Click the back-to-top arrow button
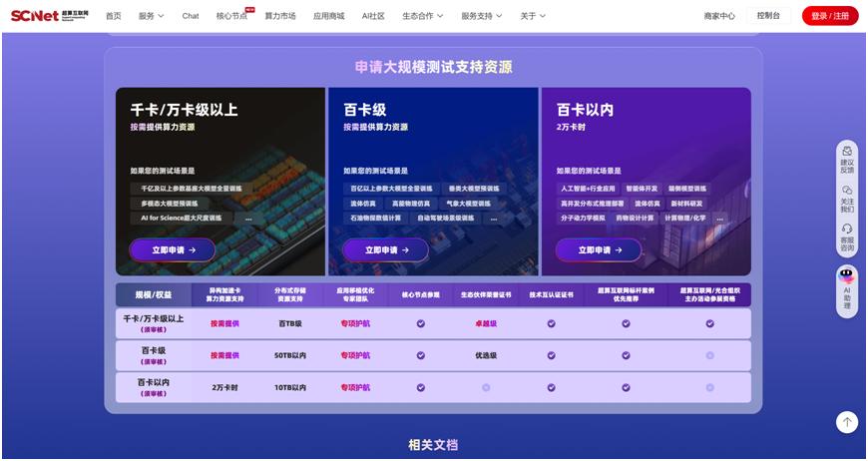The width and height of the screenshot is (868, 461). [846, 422]
